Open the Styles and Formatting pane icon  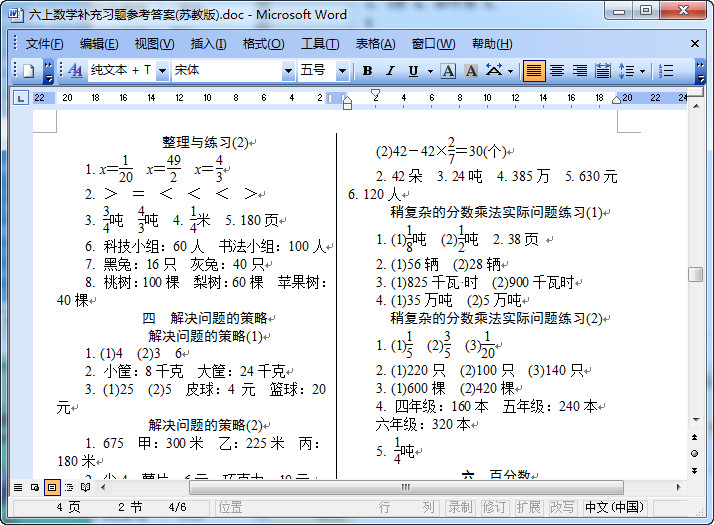click(x=75, y=71)
